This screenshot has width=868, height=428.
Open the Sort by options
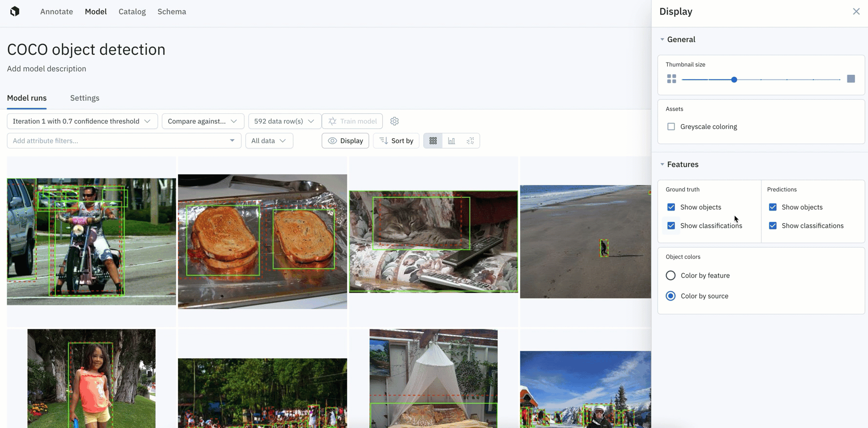[396, 141]
